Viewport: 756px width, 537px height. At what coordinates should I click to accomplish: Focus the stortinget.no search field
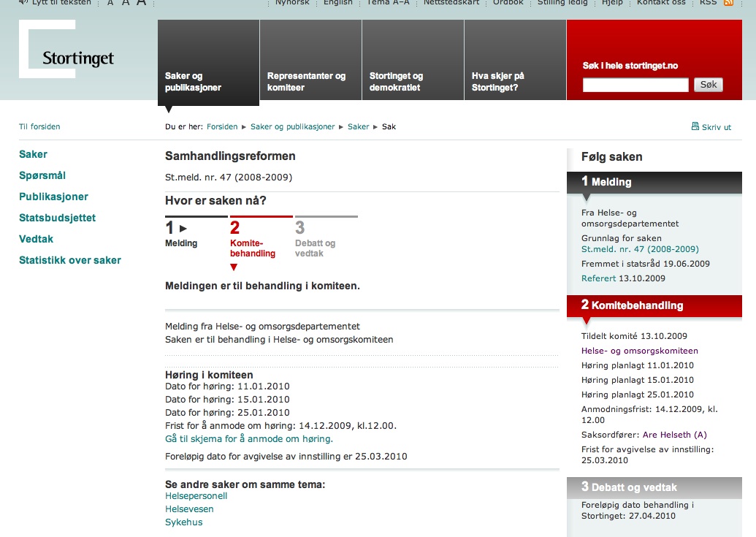point(635,85)
